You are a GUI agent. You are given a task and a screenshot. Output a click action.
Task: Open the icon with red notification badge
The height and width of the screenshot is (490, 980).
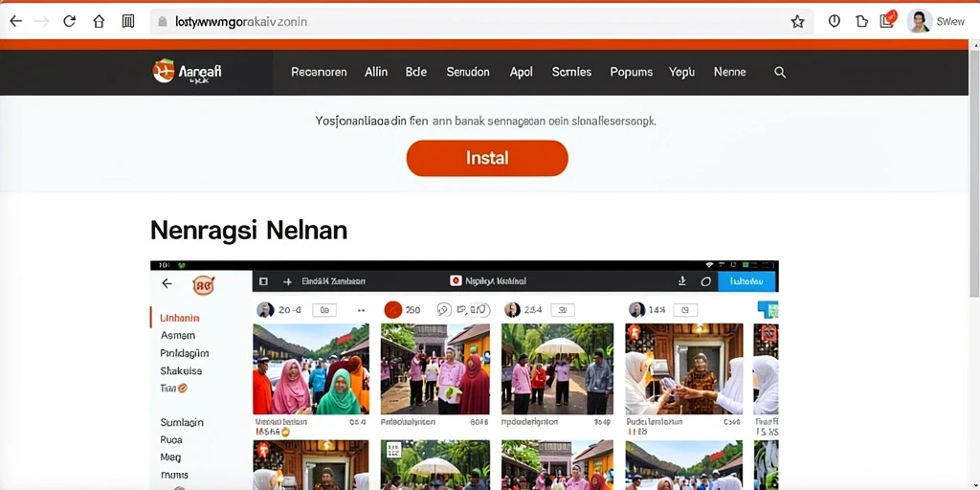pos(888,19)
